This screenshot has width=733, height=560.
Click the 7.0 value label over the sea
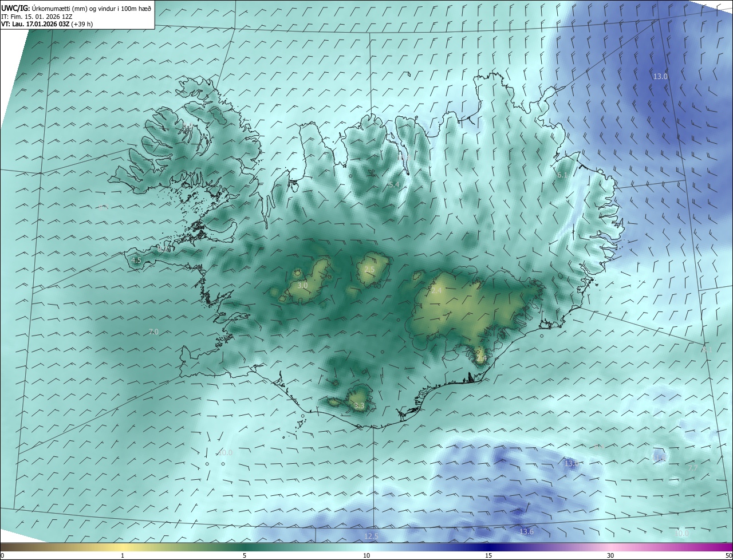153,332
